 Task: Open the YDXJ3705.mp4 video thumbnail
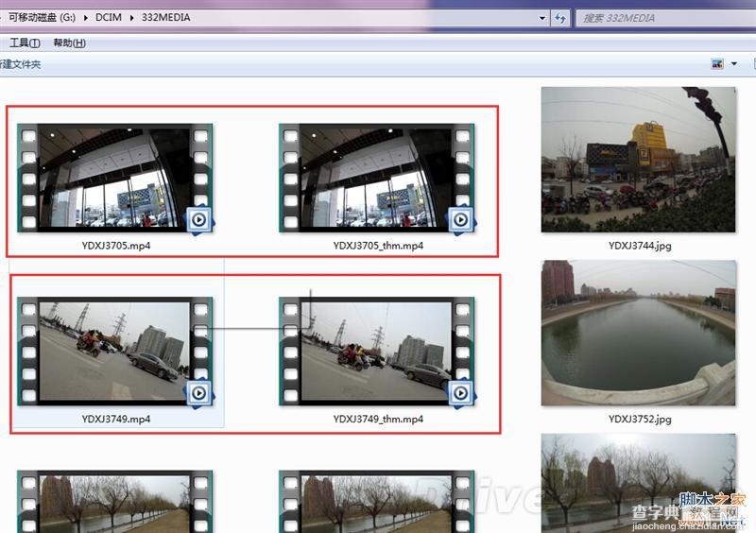tap(114, 178)
